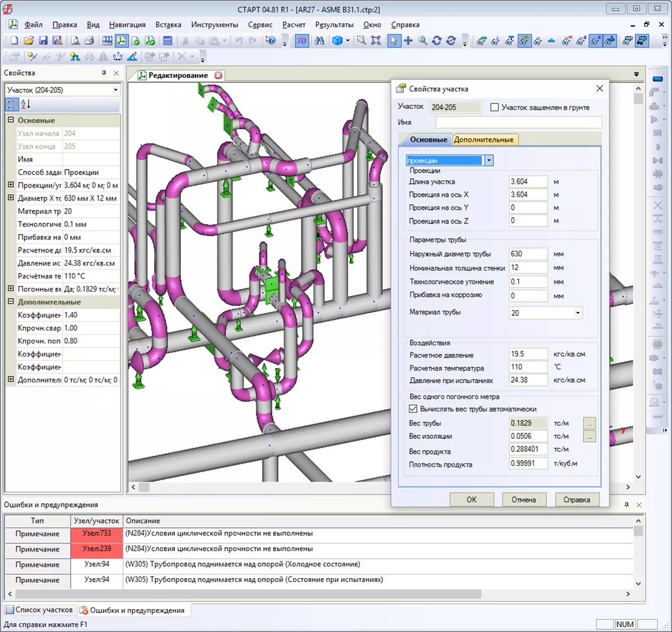
Task: Click the Save diskette icon in toolbar
Action: tap(43, 41)
